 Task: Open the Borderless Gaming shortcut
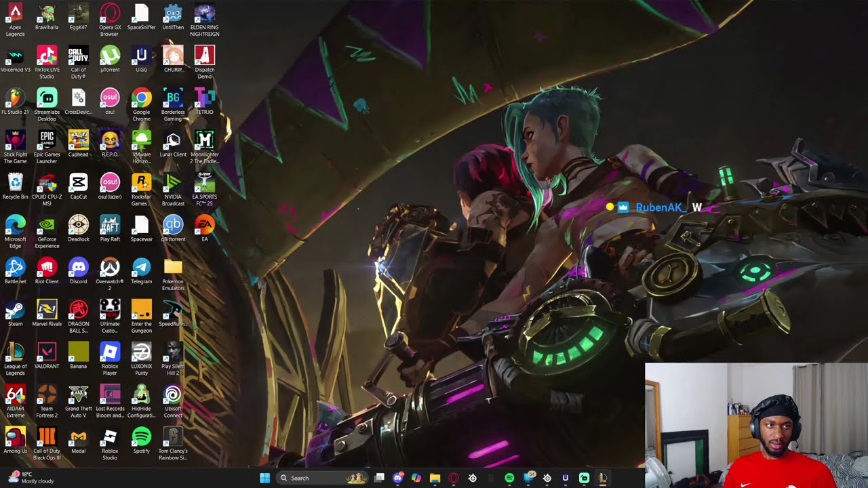(x=173, y=105)
